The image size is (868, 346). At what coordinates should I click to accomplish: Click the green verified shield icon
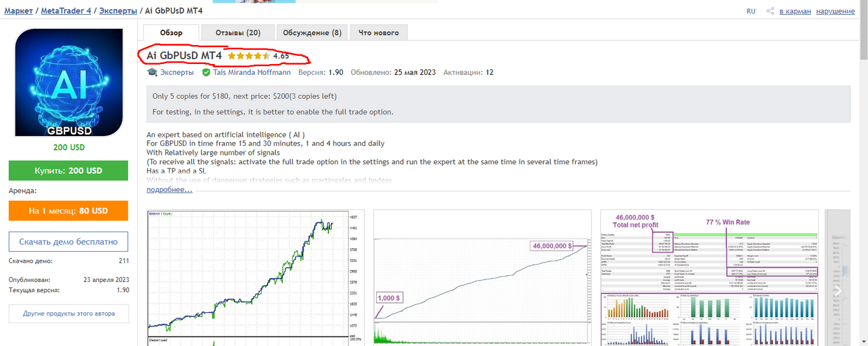click(206, 72)
